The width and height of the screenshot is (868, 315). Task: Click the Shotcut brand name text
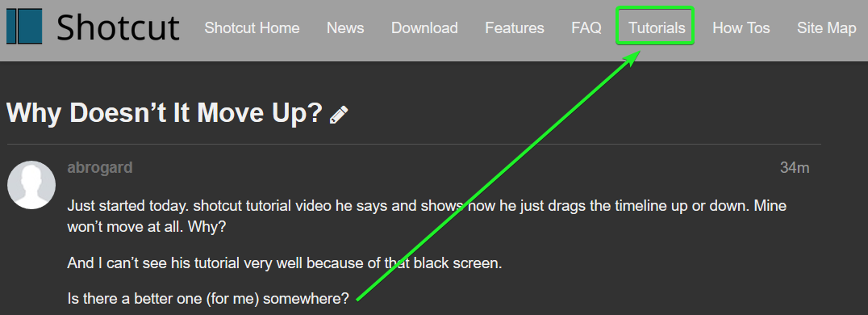click(x=118, y=27)
